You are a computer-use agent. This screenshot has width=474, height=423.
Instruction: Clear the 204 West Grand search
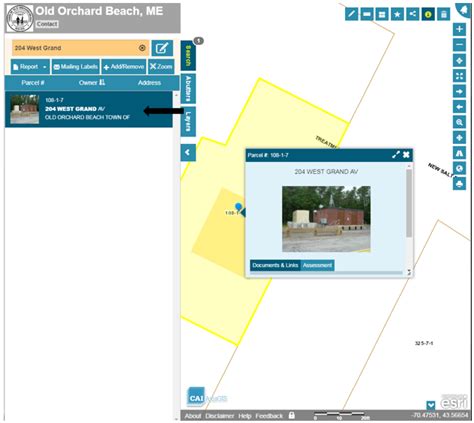[142, 48]
